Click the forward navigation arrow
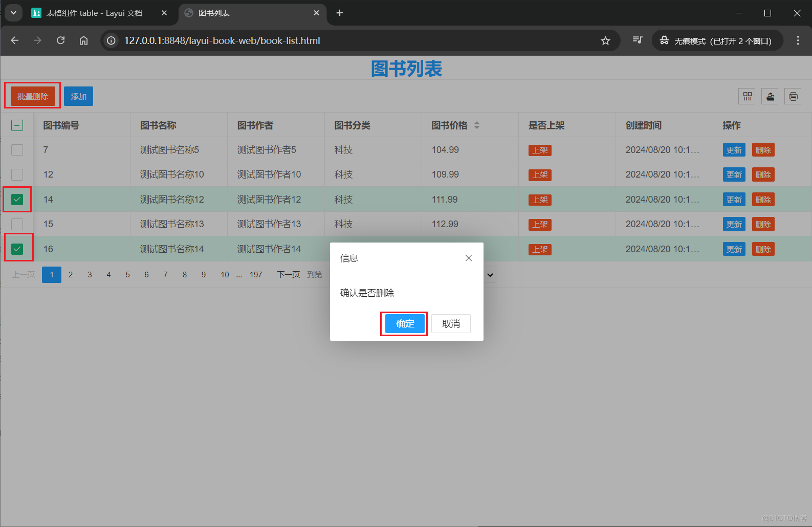 pyautogui.click(x=37, y=40)
